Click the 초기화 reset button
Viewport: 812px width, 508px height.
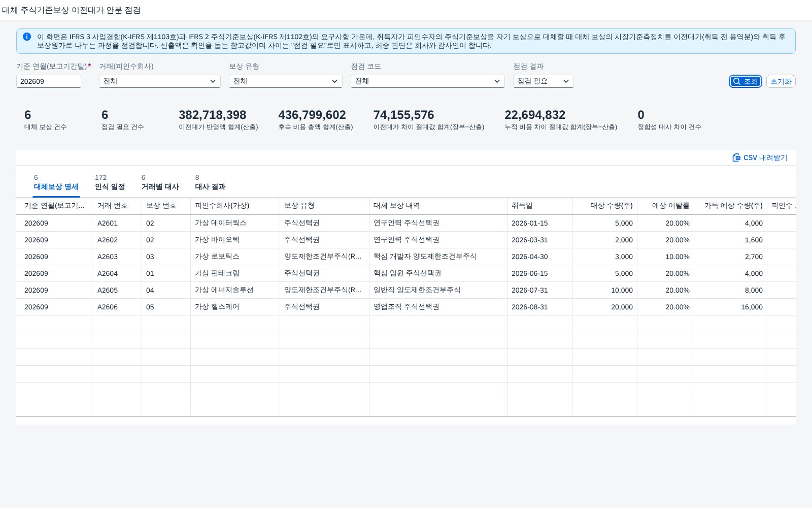pyautogui.click(x=781, y=81)
